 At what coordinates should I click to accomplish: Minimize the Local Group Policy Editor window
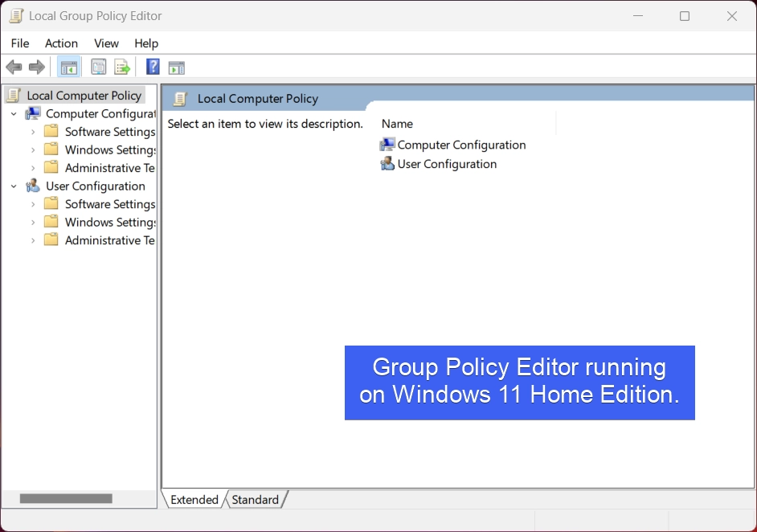pyautogui.click(x=638, y=16)
